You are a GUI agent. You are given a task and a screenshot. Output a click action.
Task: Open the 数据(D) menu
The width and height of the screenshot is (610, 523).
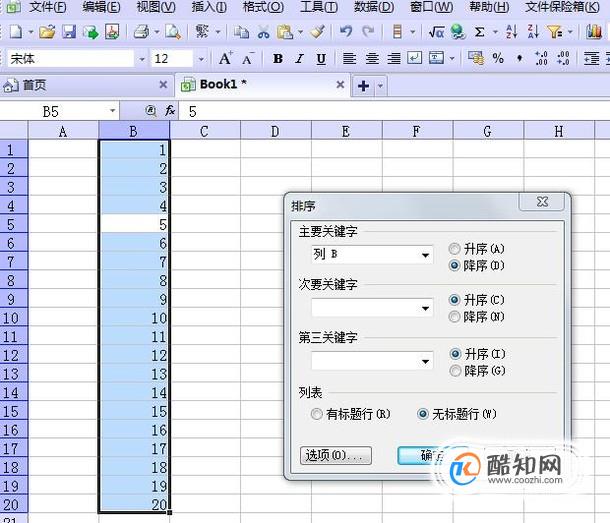click(x=373, y=7)
